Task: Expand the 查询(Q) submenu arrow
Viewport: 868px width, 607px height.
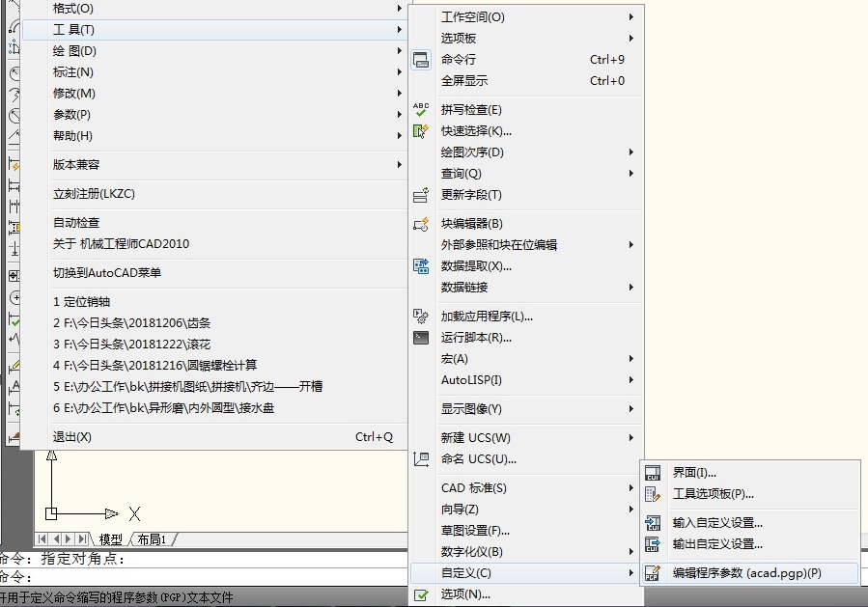Action: tap(631, 173)
